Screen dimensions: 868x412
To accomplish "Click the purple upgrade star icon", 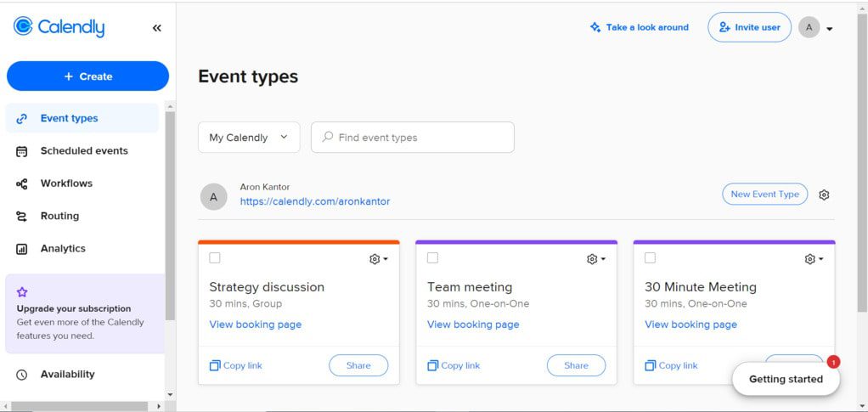I will [22, 292].
